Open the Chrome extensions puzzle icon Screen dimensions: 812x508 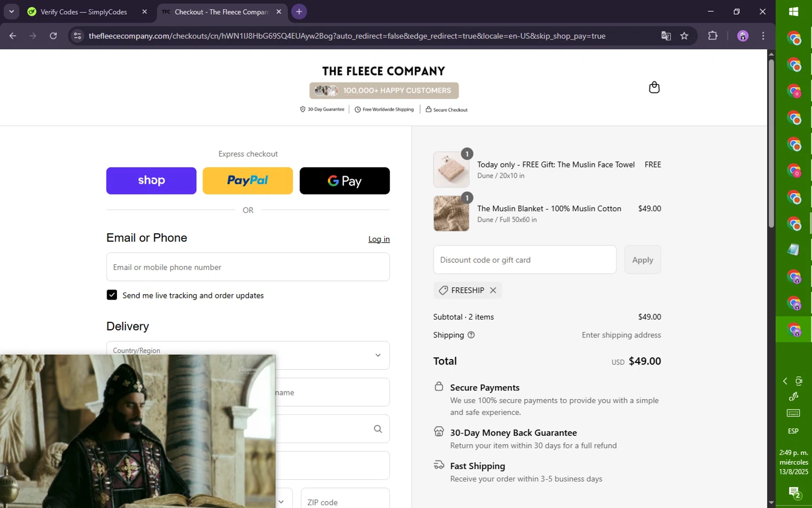coord(713,36)
